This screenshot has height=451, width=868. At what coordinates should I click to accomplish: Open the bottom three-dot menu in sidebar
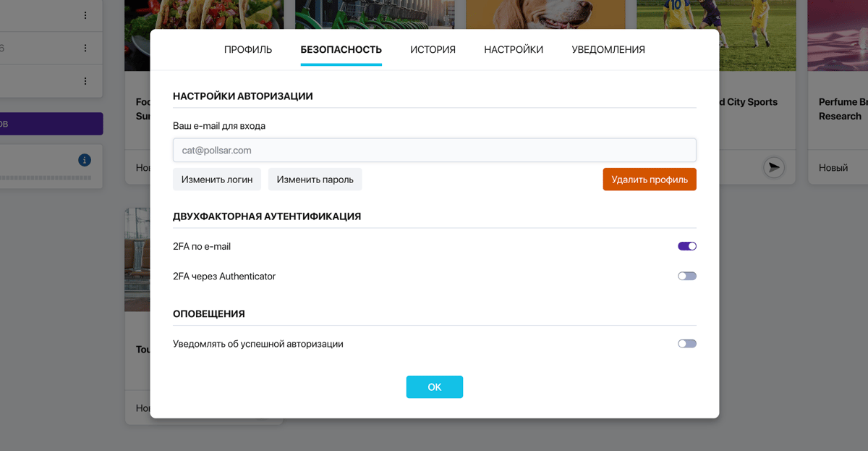click(85, 81)
